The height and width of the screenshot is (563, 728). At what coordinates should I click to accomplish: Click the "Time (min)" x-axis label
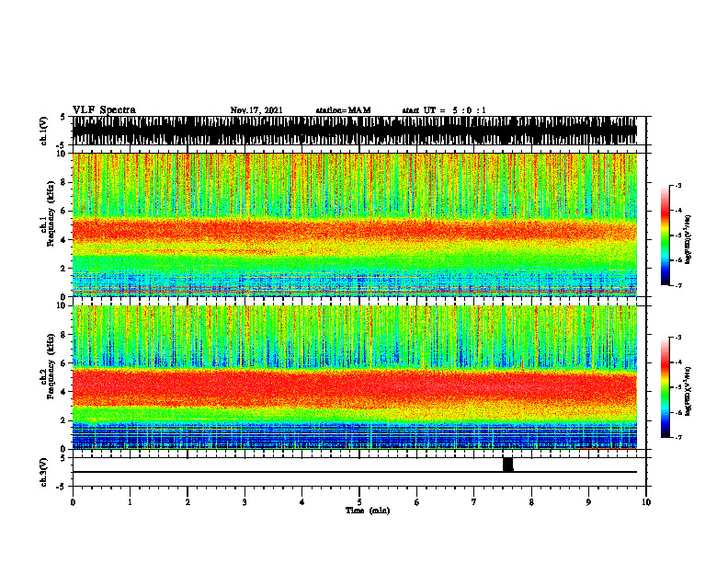[368, 511]
